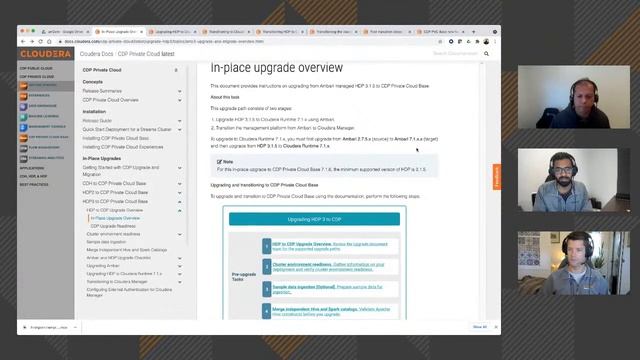Image resolution: width=640 pixels, height=360 pixels.
Task: Open Installing CDP Private Cloud Base link
Action: point(116,138)
